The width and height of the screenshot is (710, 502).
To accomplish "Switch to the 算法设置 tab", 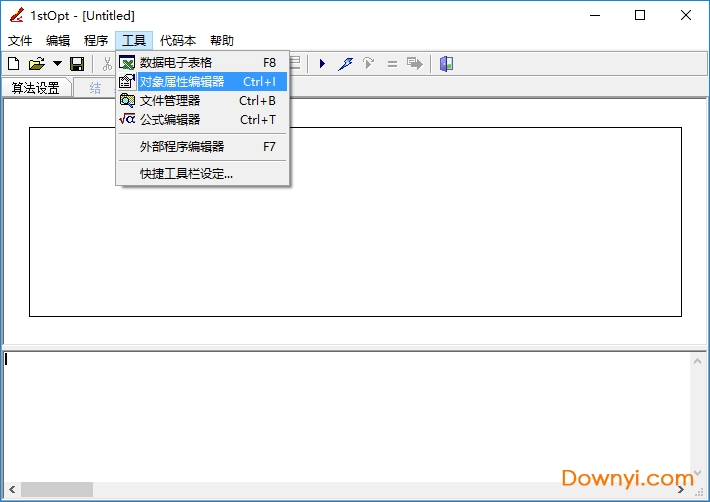I will tap(36, 88).
